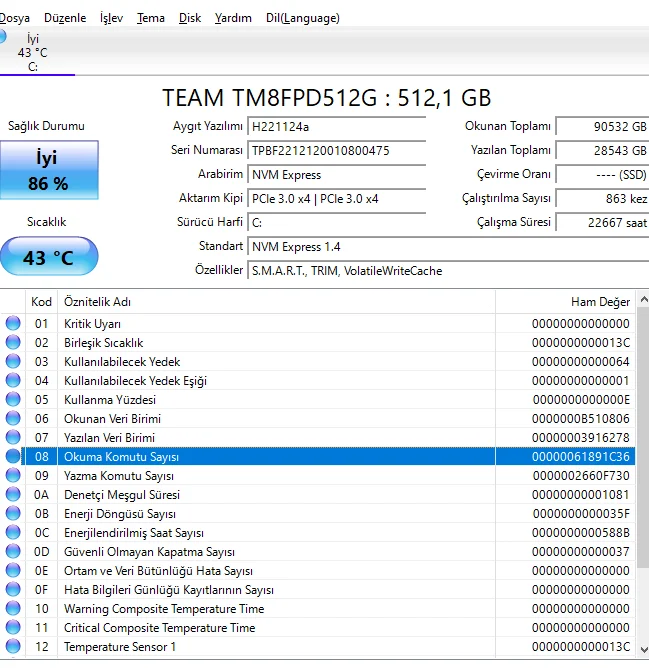The image size is (649, 668).
Task: Select the Denetçi Meşgul Süresi row
Action: [x=317, y=495]
